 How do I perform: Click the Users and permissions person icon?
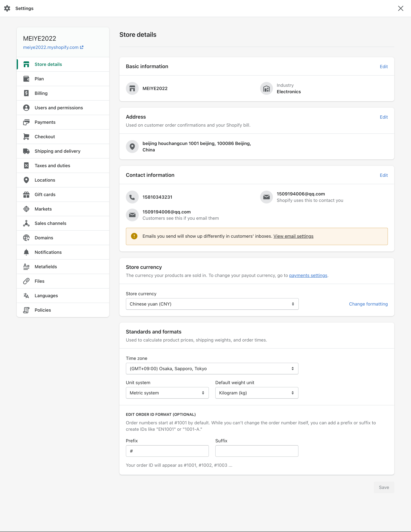[26, 108]
